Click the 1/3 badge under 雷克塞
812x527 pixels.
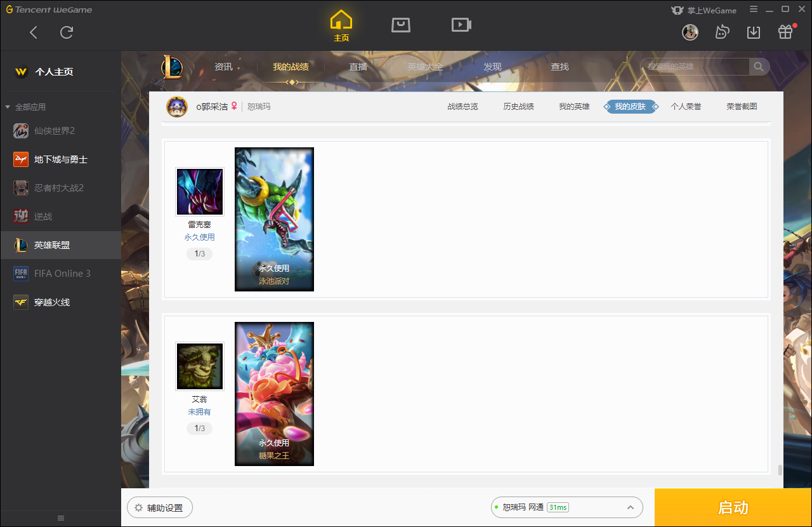point(199,254)
